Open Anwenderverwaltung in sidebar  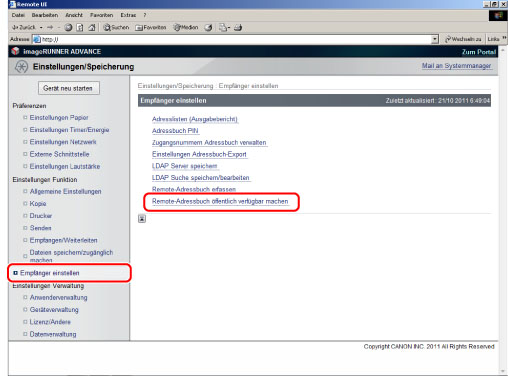click(x=58, y=298)
